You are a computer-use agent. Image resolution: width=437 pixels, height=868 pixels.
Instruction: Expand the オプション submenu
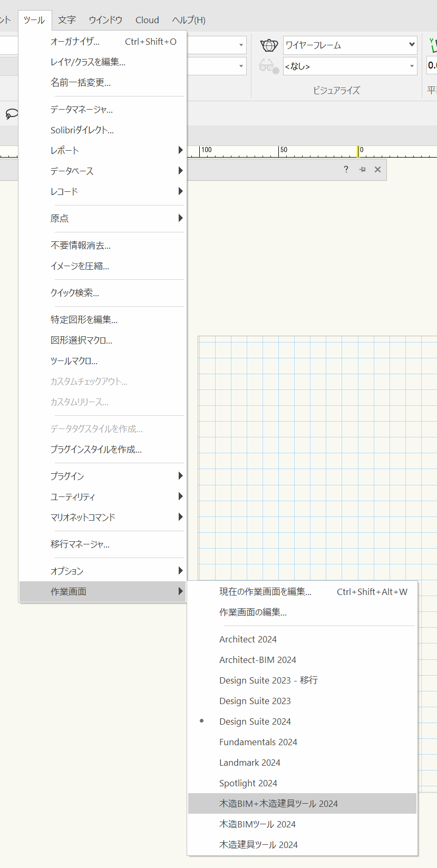pyautogui.click(x=102, y=571)
